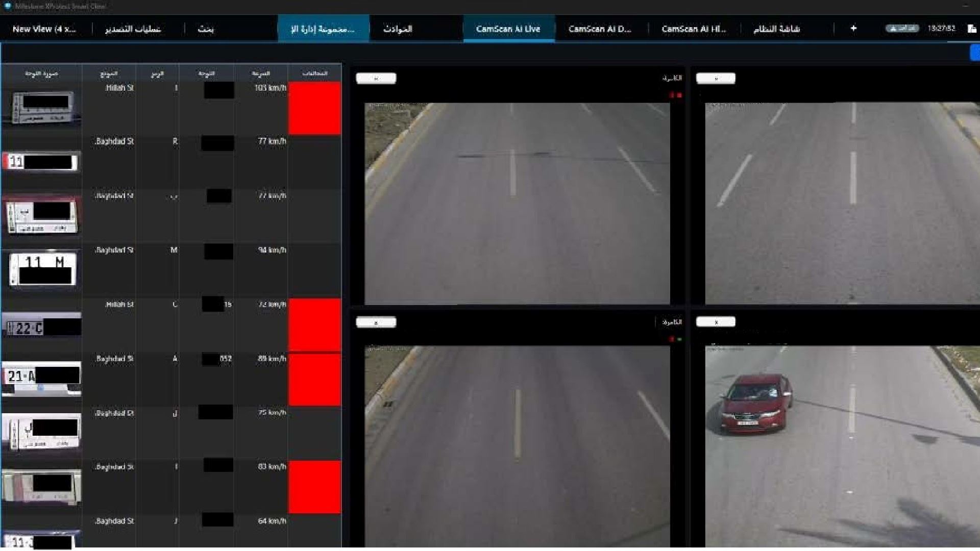
Task: Open the bottom-left camera selector dropdown
Action: click(x=376, y=322)
